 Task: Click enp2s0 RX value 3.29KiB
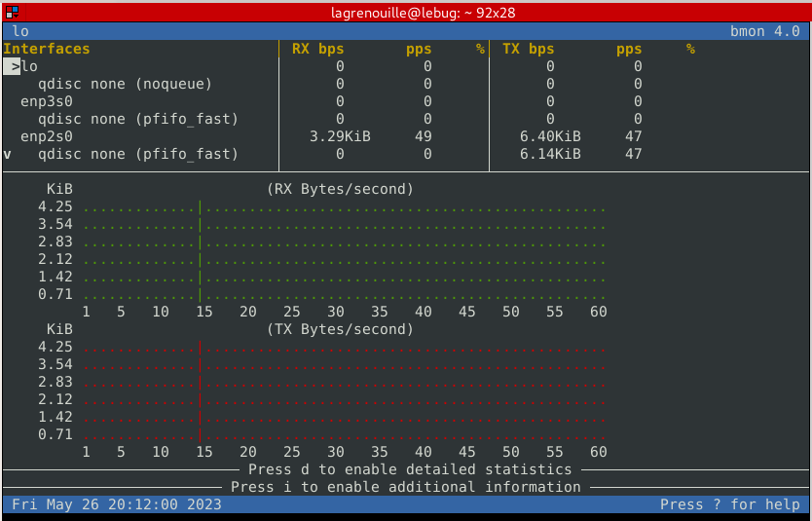tap(340, 136)
